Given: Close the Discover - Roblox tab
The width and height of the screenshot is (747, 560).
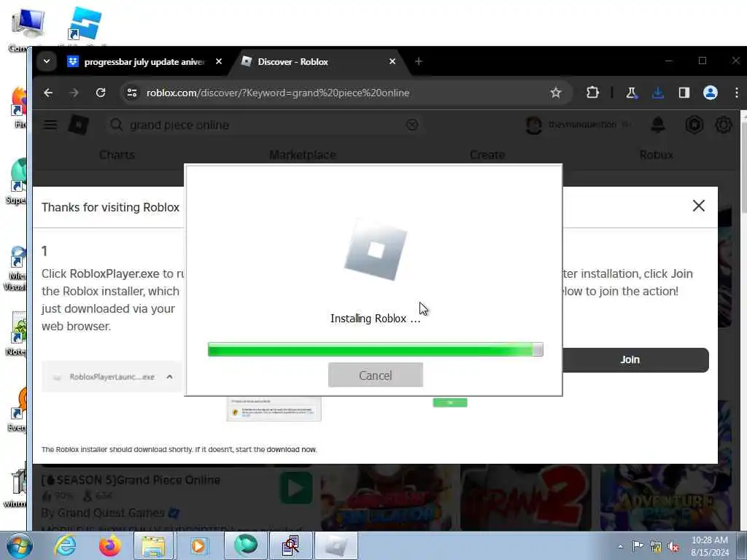Looking at the screenshot, I should tap(392, 61).
